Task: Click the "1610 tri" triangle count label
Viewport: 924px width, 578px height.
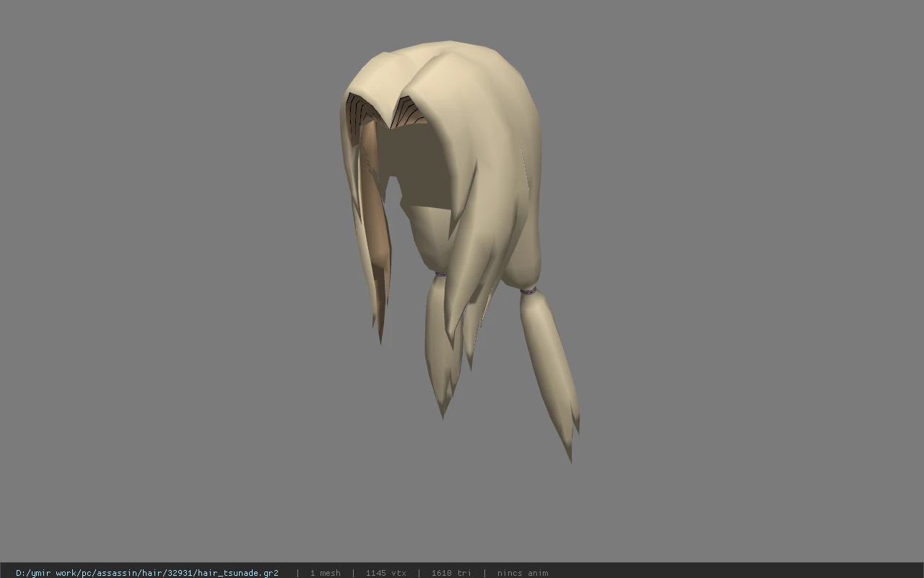Action: click(451, 573)
